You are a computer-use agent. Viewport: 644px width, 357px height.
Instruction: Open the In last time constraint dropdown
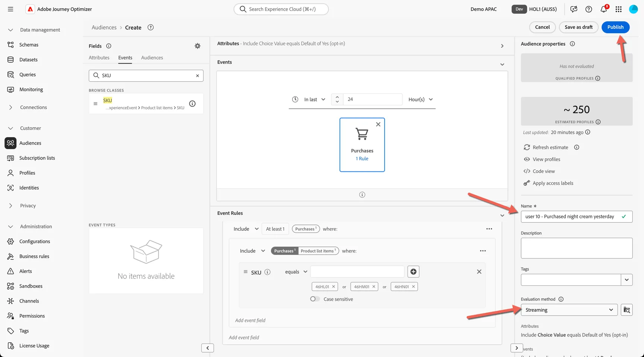pyautogui.click(x=315, y=99)
